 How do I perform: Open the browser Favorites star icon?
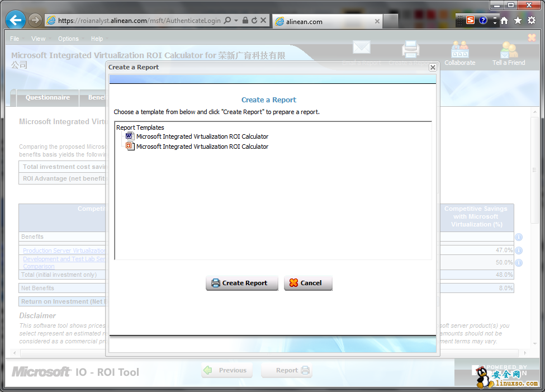click(518, 21)
